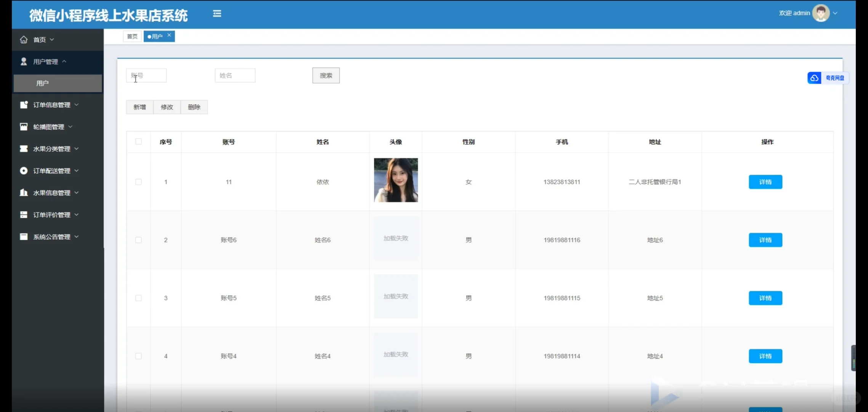Collapse the 用户管理 menu
The width and height of the screenshot is (868, 412).
[46, 61]
